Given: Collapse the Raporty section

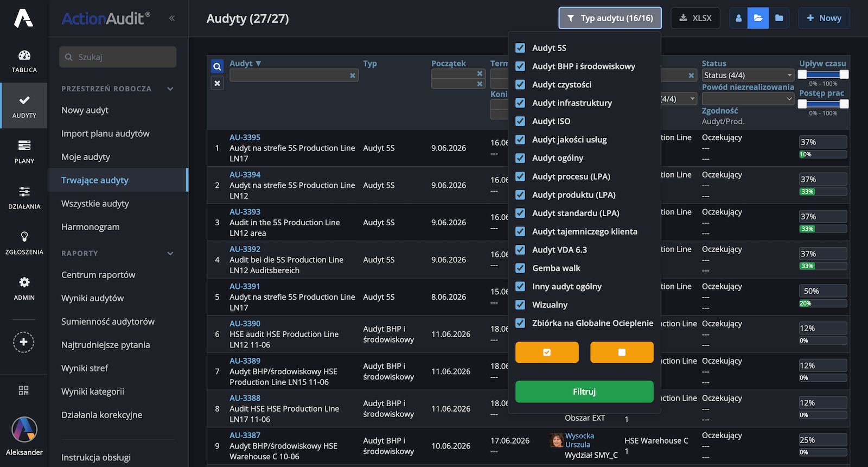Looking at the screenshot, I should click(x=170, y=253).
